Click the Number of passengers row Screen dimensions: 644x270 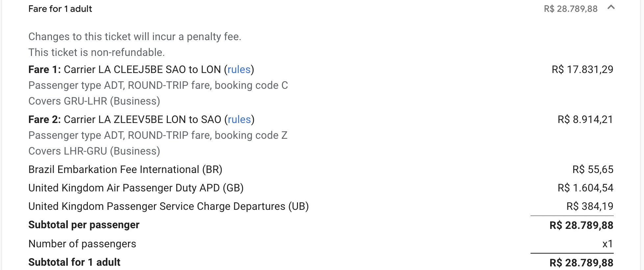(321, 244)
